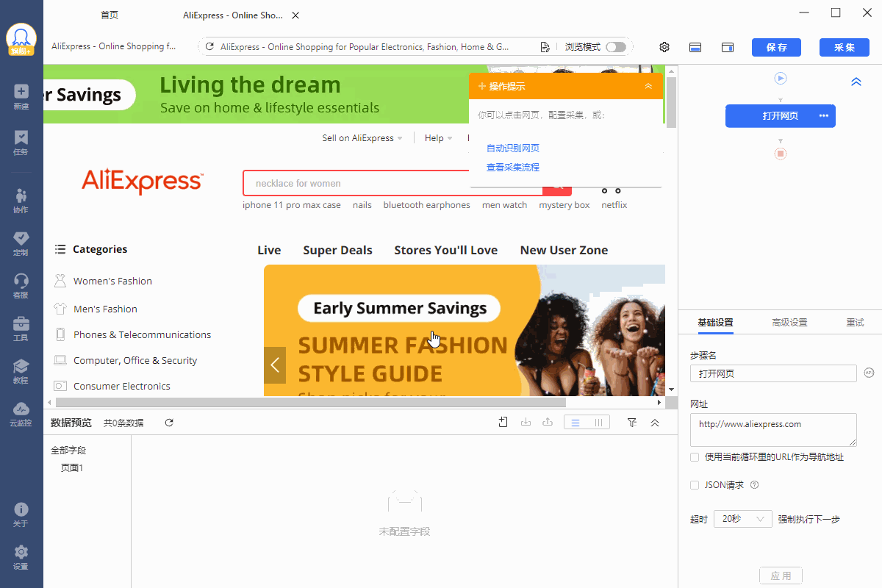
Task: Enable the JSON请求 checkbox
Action: click(695, 485)
